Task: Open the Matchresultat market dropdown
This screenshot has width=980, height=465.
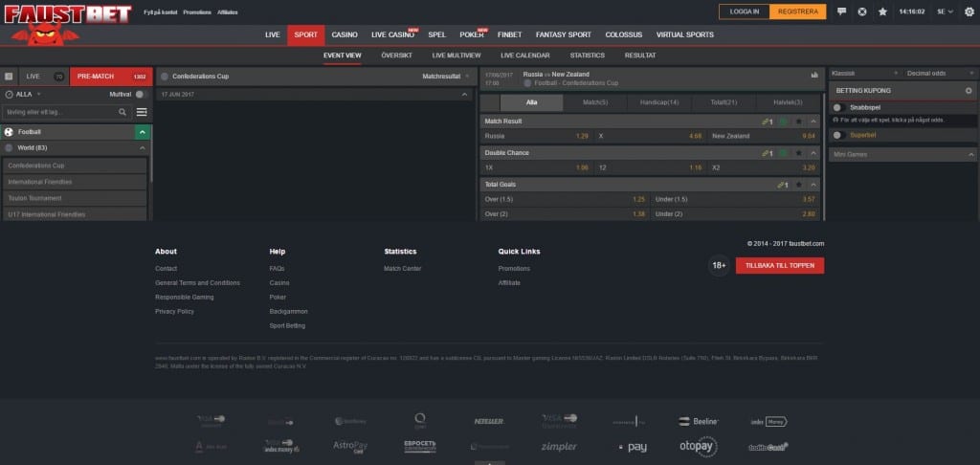Action: point(446,77)
